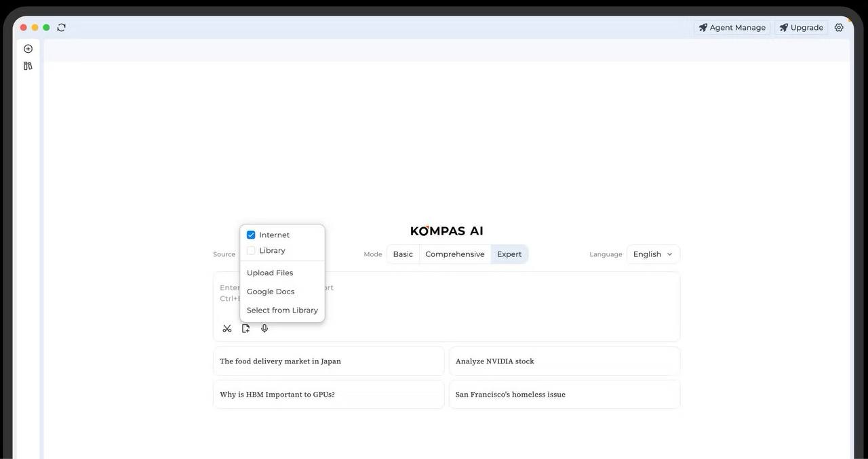Viewport: 868px width, 459px height.
Task: Click the Analyze NVIDIA stock suggestion
Action: tap(564, 361)
